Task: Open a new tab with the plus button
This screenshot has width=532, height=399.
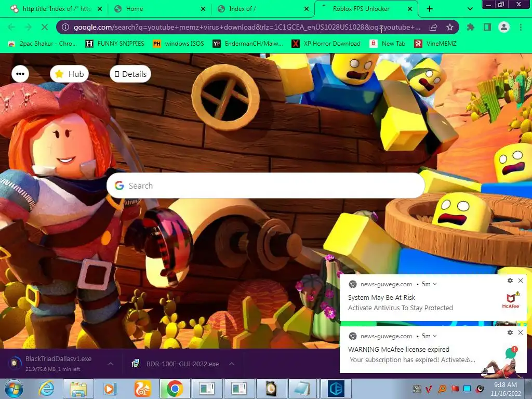Action: (430, 9)
